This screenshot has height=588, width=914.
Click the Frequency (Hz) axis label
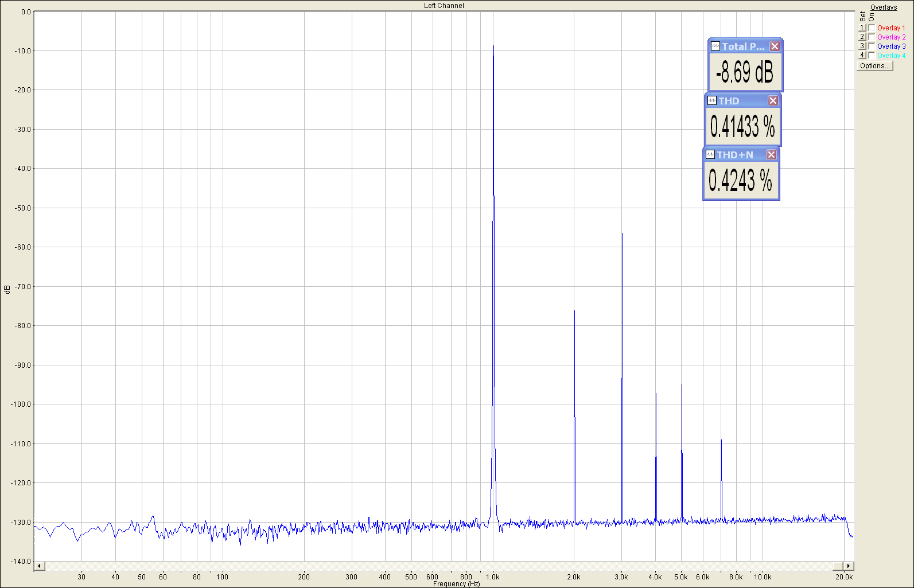[x=456, y=584]
